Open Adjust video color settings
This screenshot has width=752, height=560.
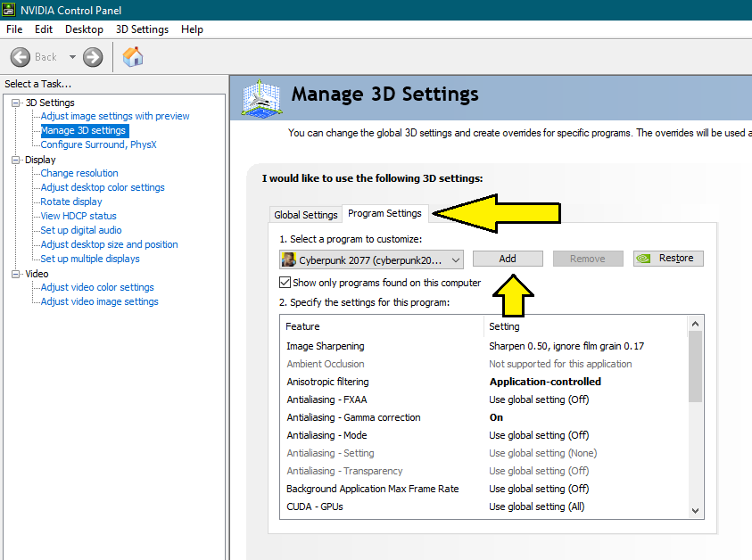click(x=97, y=287)
